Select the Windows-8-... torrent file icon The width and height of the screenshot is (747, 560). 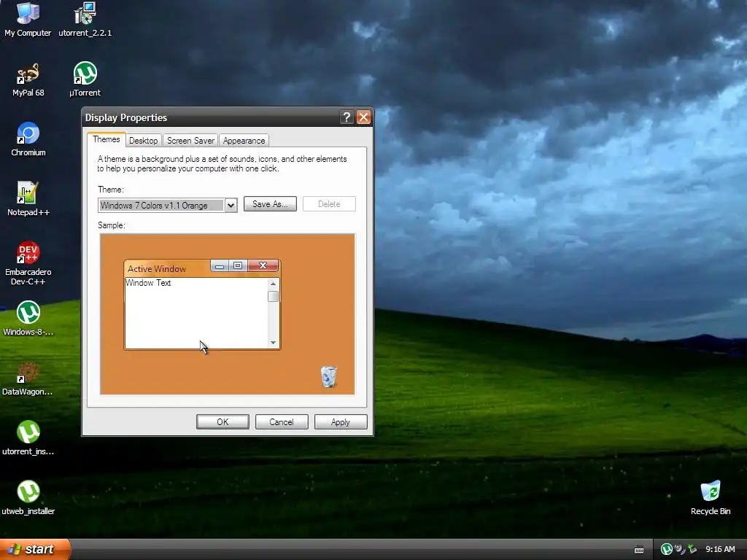(x=28, y=318)
